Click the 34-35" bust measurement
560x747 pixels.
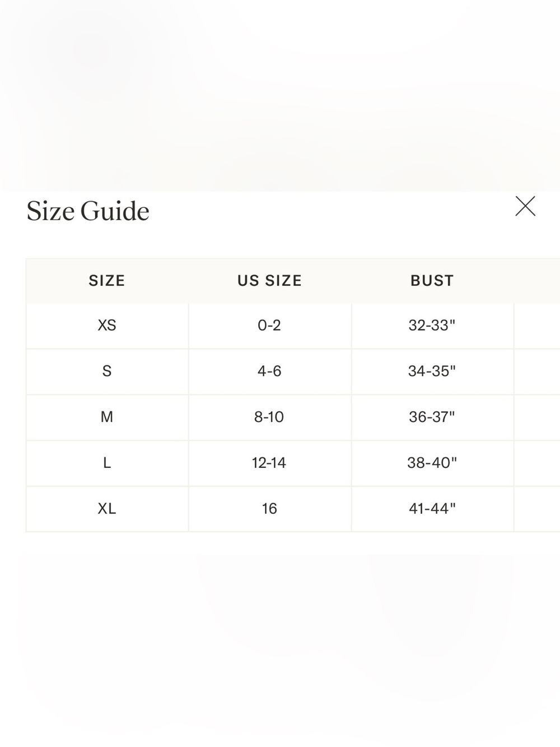[432, 372]
